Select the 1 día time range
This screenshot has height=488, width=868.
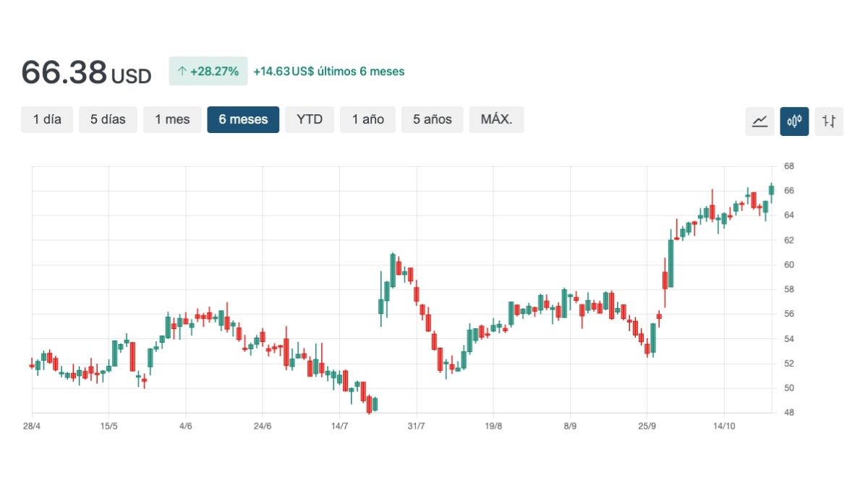click(x=47, y=119)
